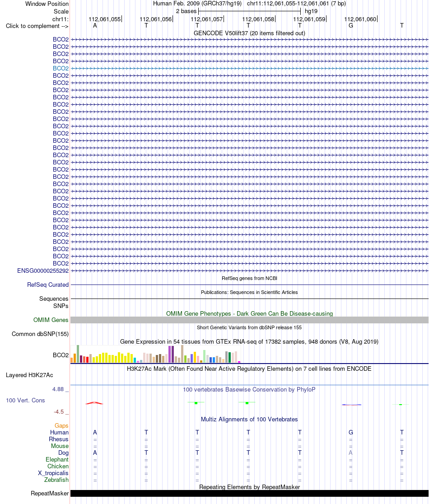Select the Human alignment row label

tap(59, 432)
